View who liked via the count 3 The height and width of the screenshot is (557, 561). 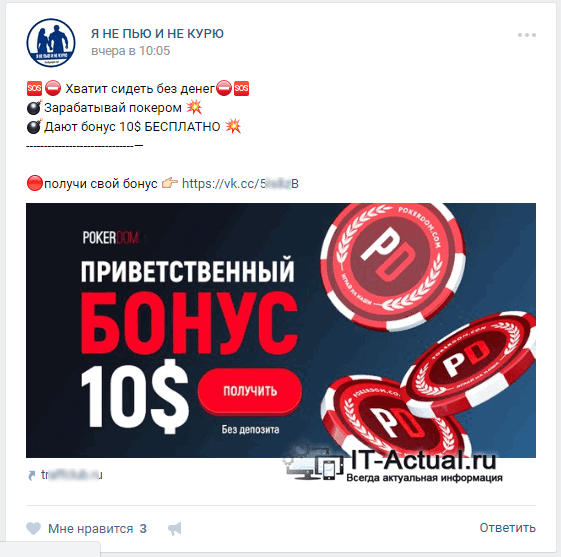(x=143, y=528)
